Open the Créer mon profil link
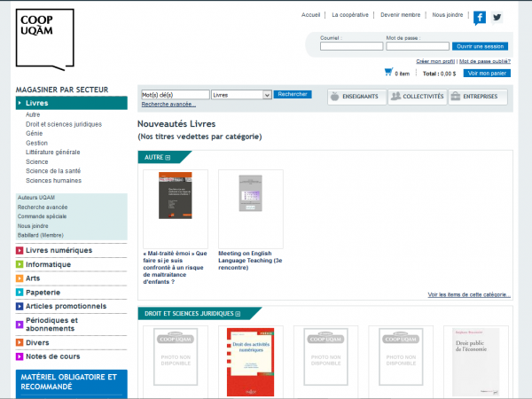 (435, 61)
